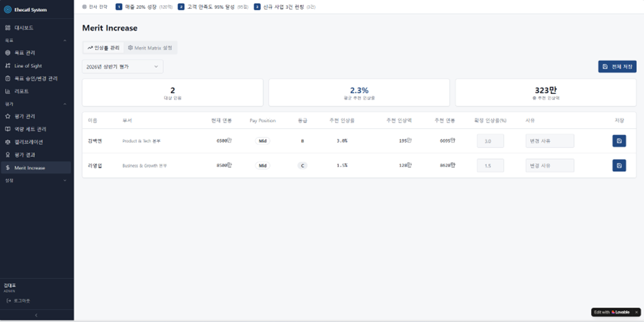The width and height of the screenshot is (644, 322).
Task: Click the 1.5% recommended rate cell
Action: click(x=342, y=166)
